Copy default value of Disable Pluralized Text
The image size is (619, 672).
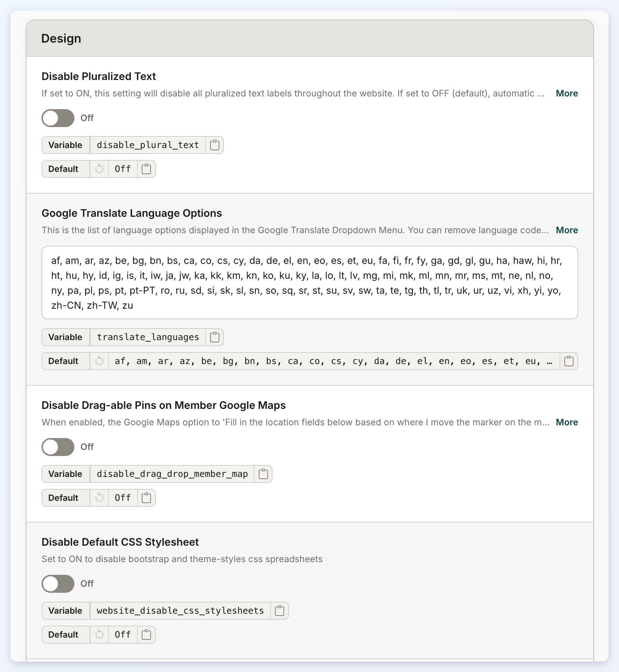click(147, 169)
